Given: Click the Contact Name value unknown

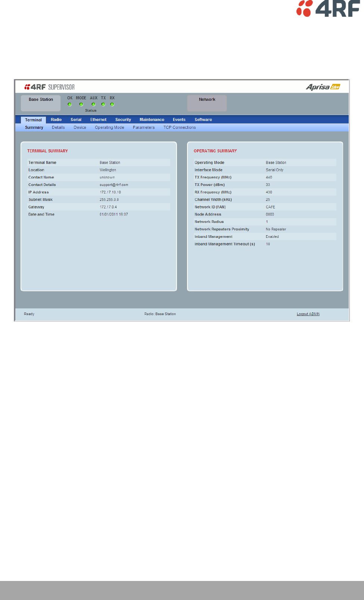Looking at the screenshot, I should 107,177.
